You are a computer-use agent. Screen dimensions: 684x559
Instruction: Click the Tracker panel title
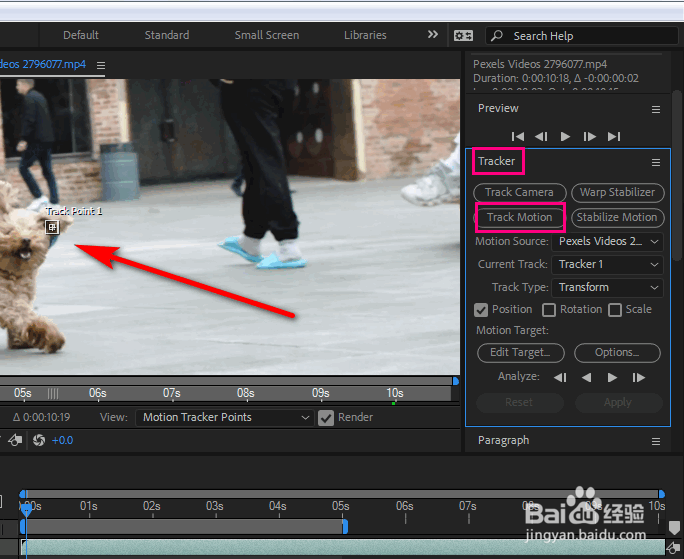pos(496,161)
